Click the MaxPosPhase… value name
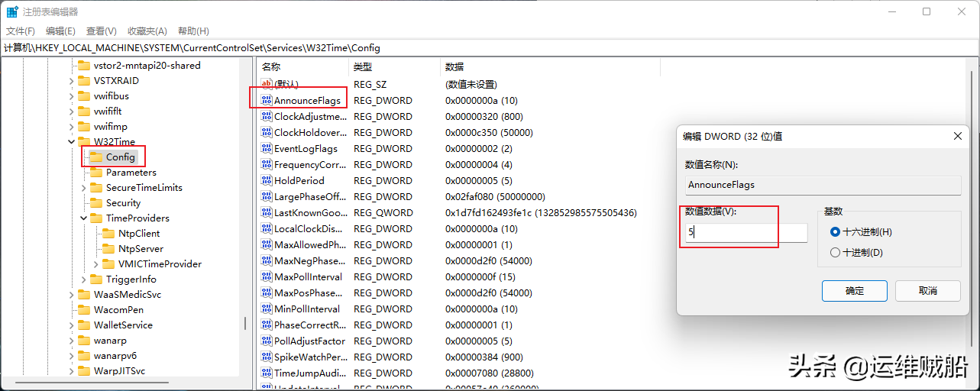 click(x=308, y=293)
